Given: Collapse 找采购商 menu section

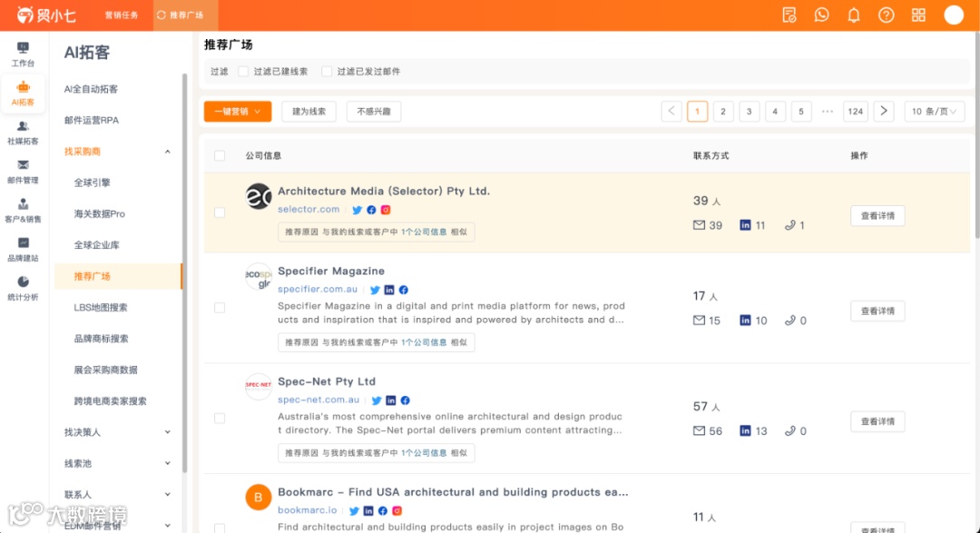Looking at the screenshot, I should tap(168, 152).
